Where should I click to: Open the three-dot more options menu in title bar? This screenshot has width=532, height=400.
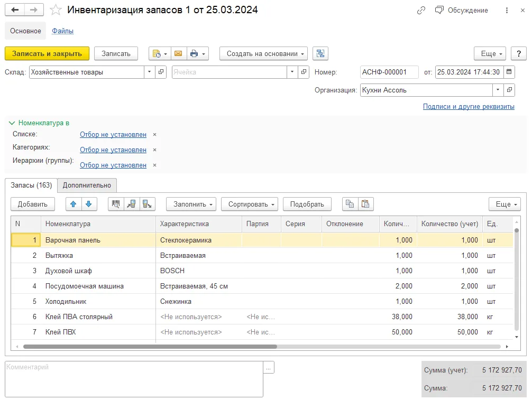point(507,11)
